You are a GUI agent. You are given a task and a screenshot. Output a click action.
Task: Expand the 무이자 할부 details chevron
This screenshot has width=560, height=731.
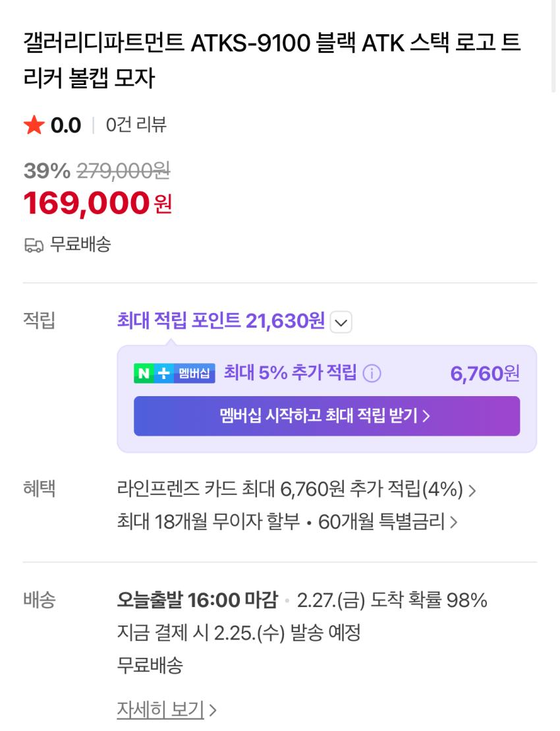(x=453, y=523)
